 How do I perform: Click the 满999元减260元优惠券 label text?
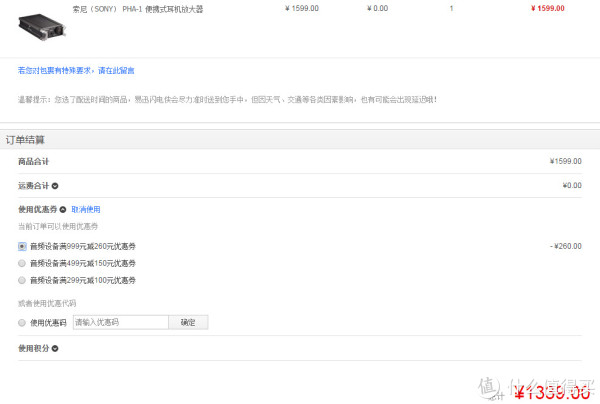83,246
